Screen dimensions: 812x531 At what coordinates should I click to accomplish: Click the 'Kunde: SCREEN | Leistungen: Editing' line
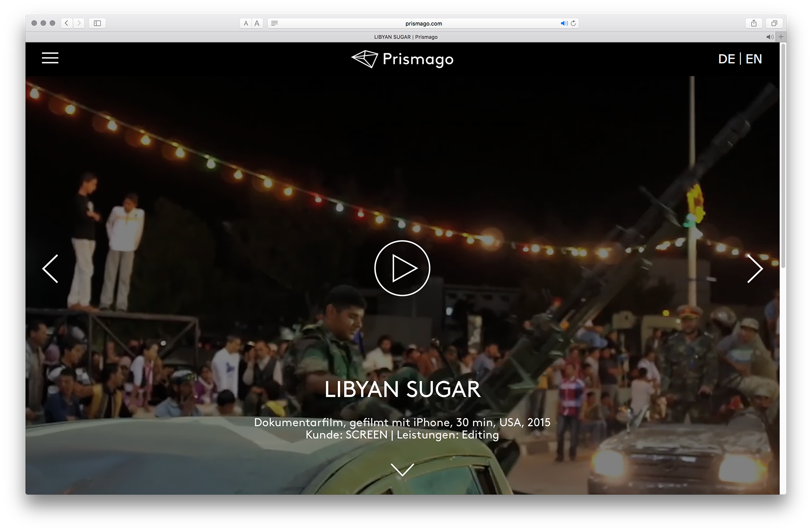pyautogui.click(x=402, y=435)
